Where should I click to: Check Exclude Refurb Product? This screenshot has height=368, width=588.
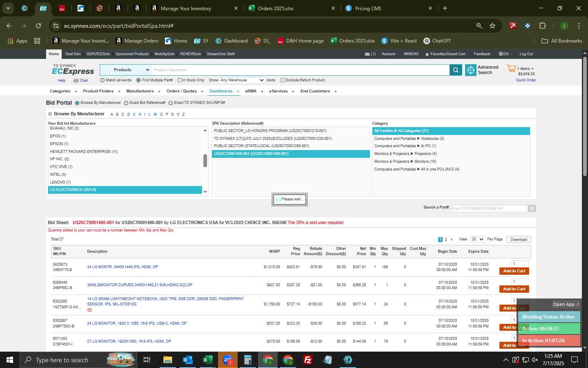[283, 80]
